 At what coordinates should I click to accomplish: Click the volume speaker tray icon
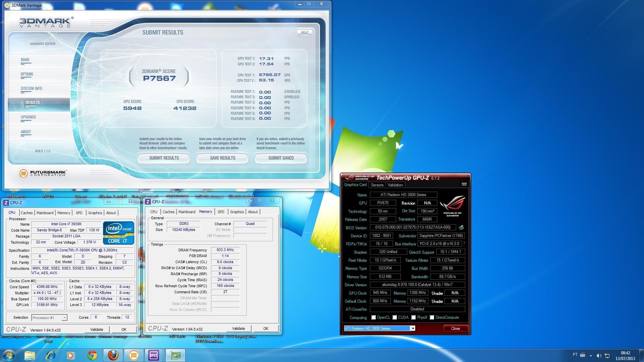tap(599, 355)
